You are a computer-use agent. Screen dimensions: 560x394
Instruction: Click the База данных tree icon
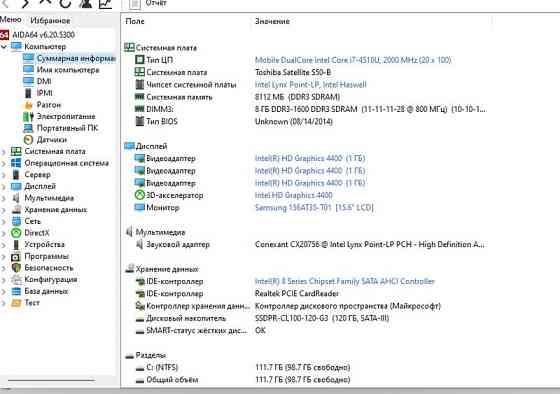tap(16, 291)
